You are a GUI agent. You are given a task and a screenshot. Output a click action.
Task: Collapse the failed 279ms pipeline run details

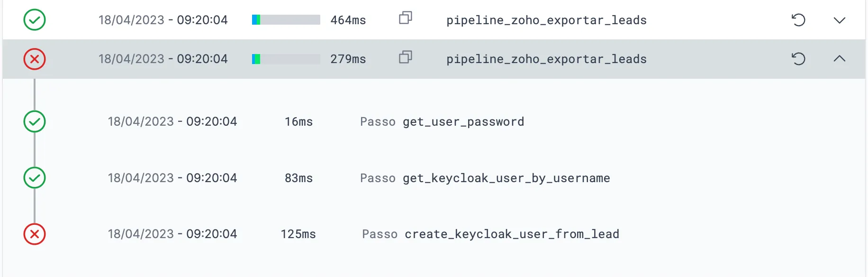tap(840, 58)
